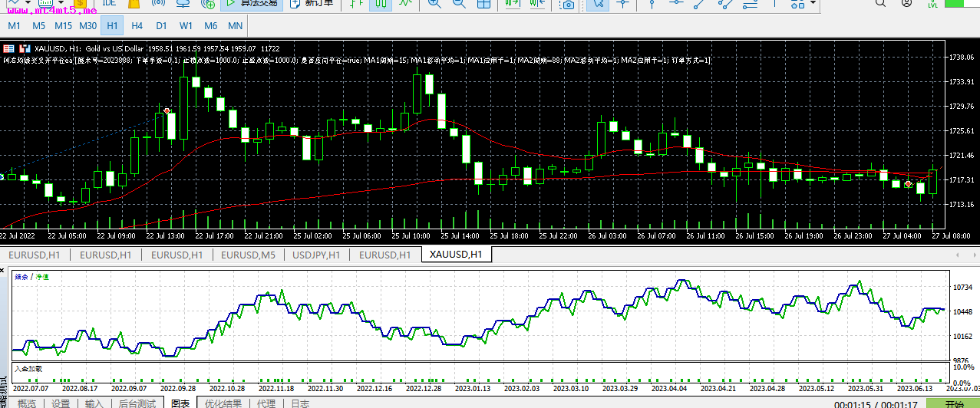Select the arrow cursor tool
Image resolution: width=980 pixels, height=408 pixels.
599,4
